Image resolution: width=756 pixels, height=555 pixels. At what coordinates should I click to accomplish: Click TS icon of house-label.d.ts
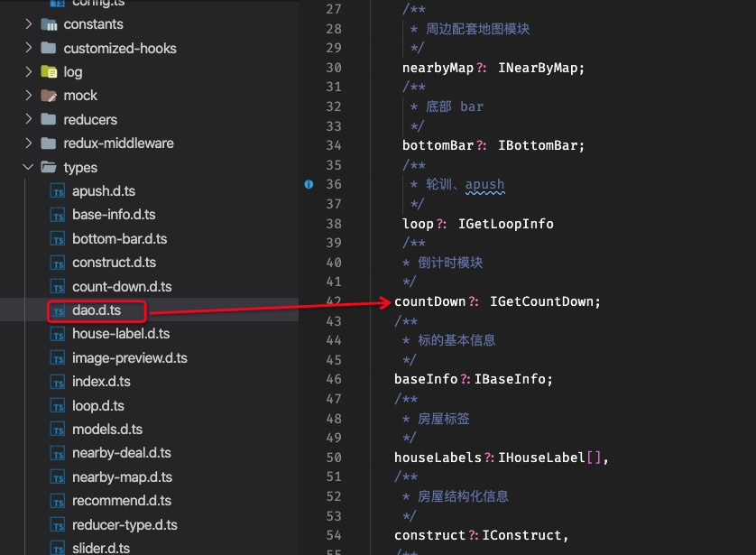pos(58,334)
